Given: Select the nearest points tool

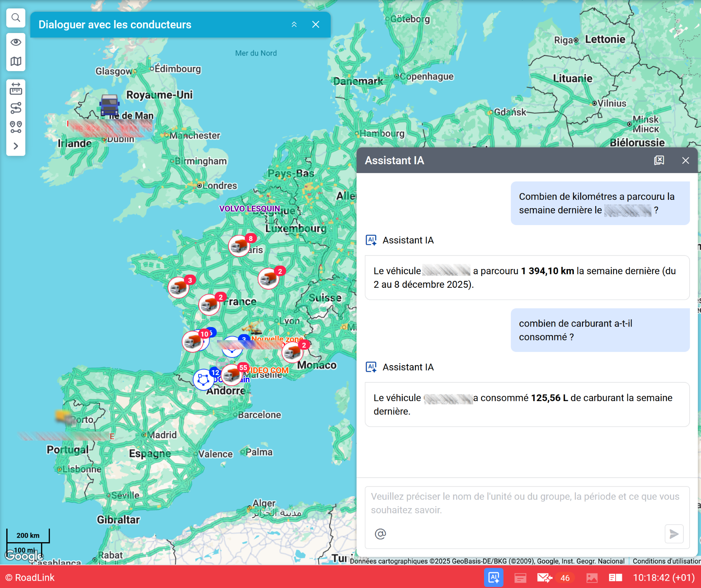Looking at the screenshot, I should pos(16,127).
